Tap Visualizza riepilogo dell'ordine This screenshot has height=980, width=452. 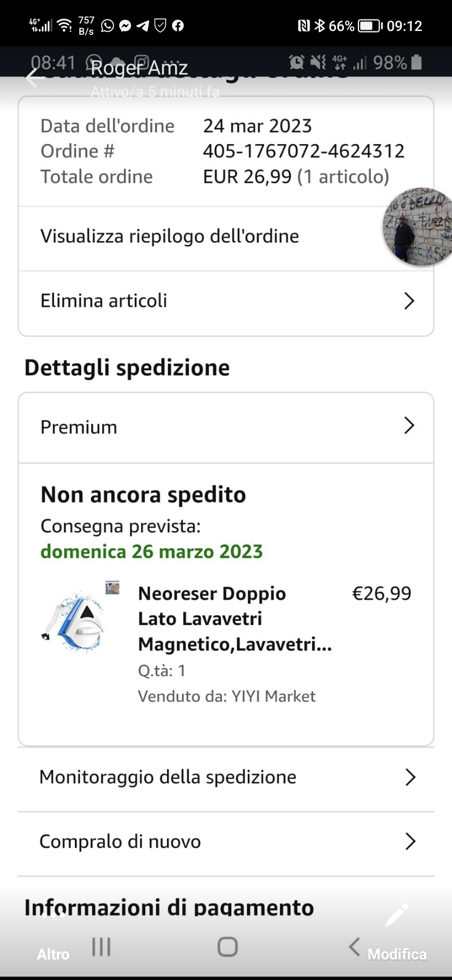click(169, 237)
